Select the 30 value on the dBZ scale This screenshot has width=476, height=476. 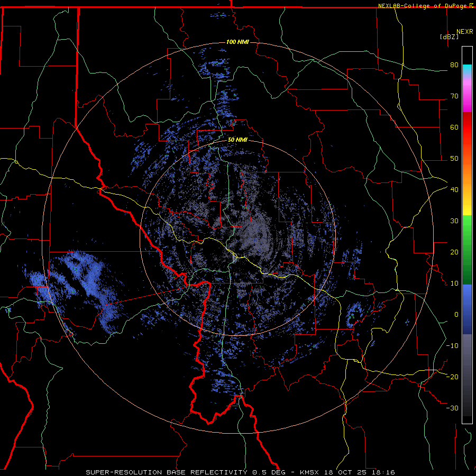[454, 221]
